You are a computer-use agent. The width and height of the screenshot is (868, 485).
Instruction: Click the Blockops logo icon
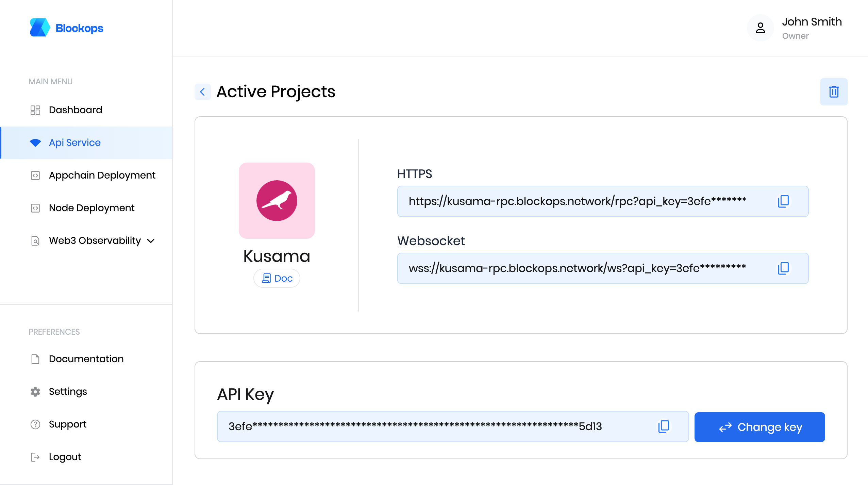(x=40, y=28)
